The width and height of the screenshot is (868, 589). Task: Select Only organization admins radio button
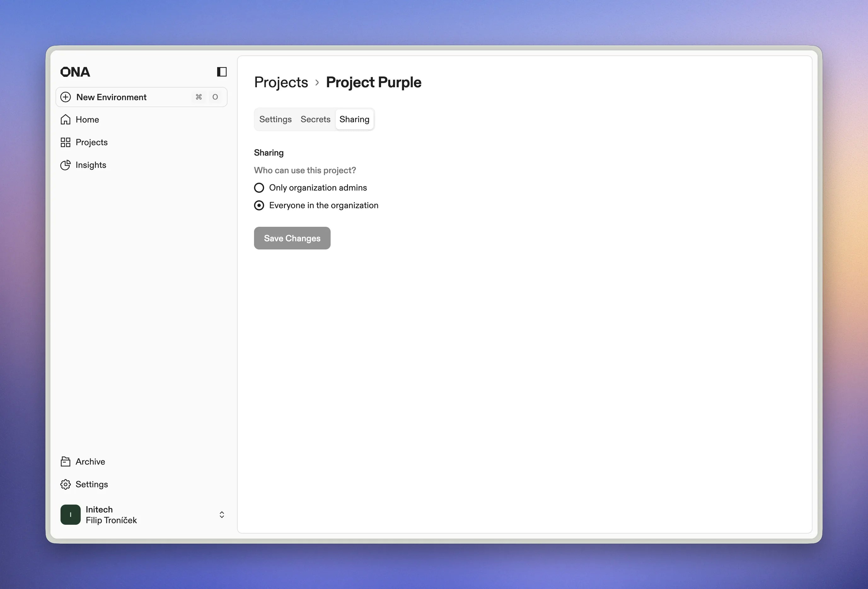(259, 188)
